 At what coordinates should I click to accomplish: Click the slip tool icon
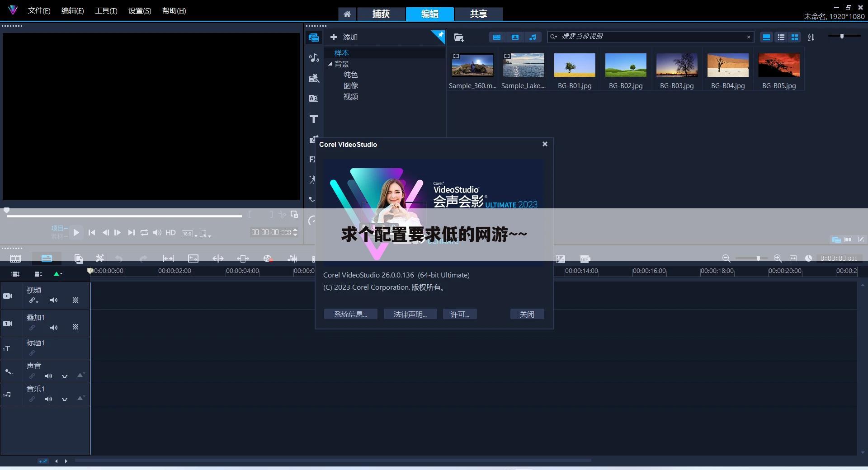(x=168, y=258)
